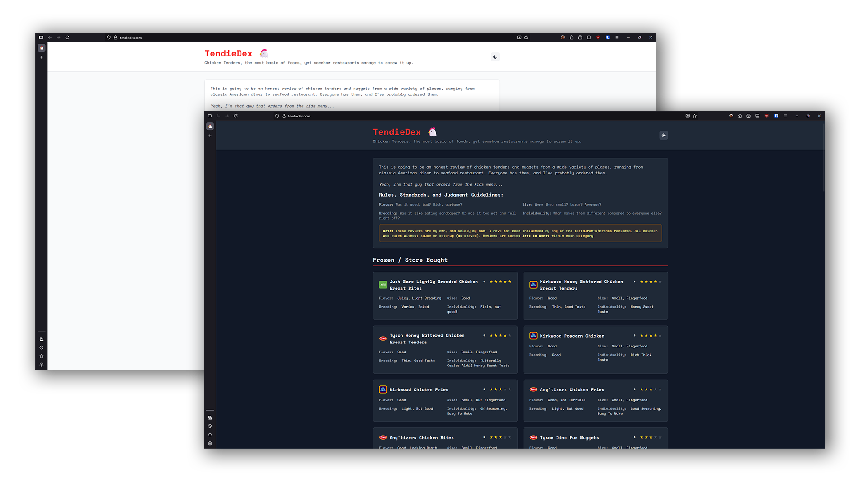Open the downloads box icon in the toolbar

click(749, 116)
